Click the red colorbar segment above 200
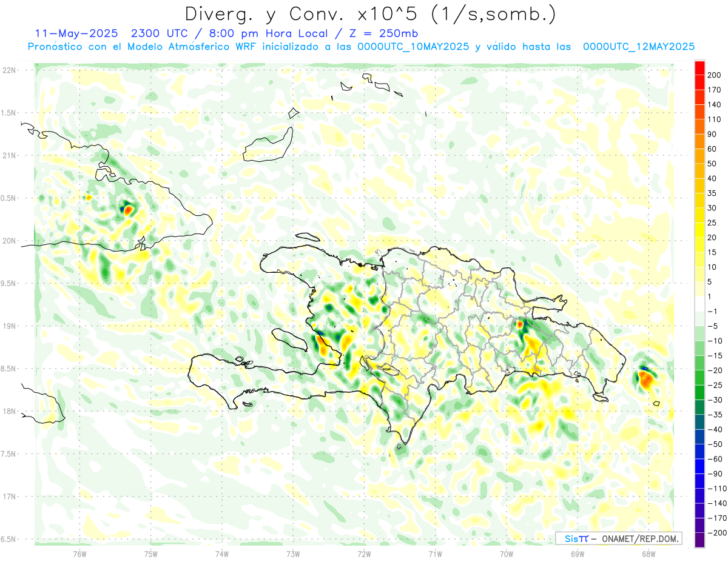 coord(699,68)
